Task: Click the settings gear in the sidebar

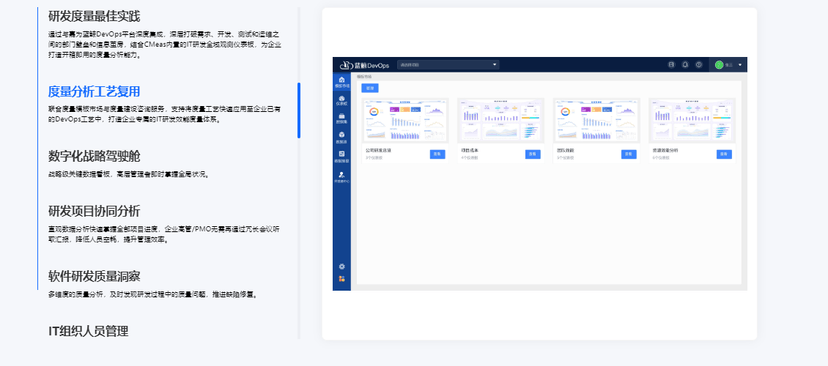Action: [342, 267]
